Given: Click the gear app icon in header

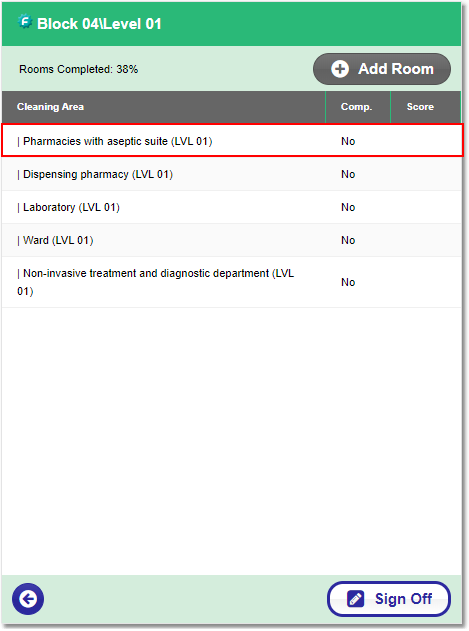Looking at the screenshot, I should coord(25,21).
